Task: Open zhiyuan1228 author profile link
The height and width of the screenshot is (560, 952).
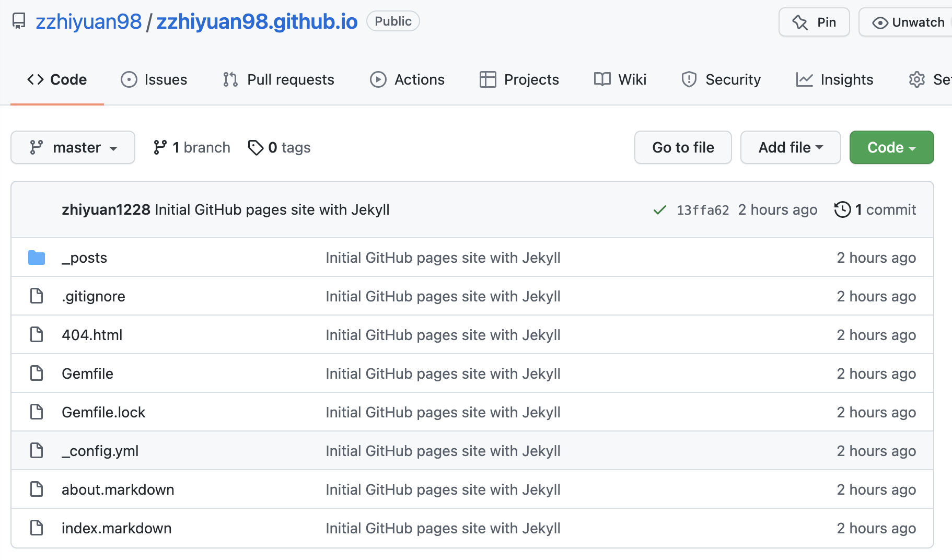Action: coord(106,209)
